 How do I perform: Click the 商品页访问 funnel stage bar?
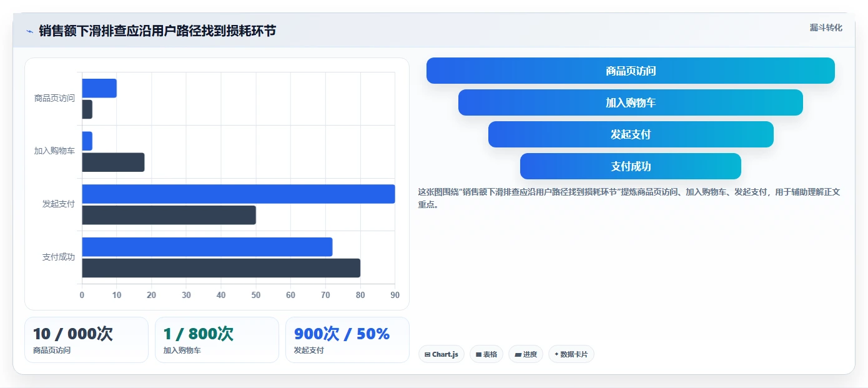point(631,71)
